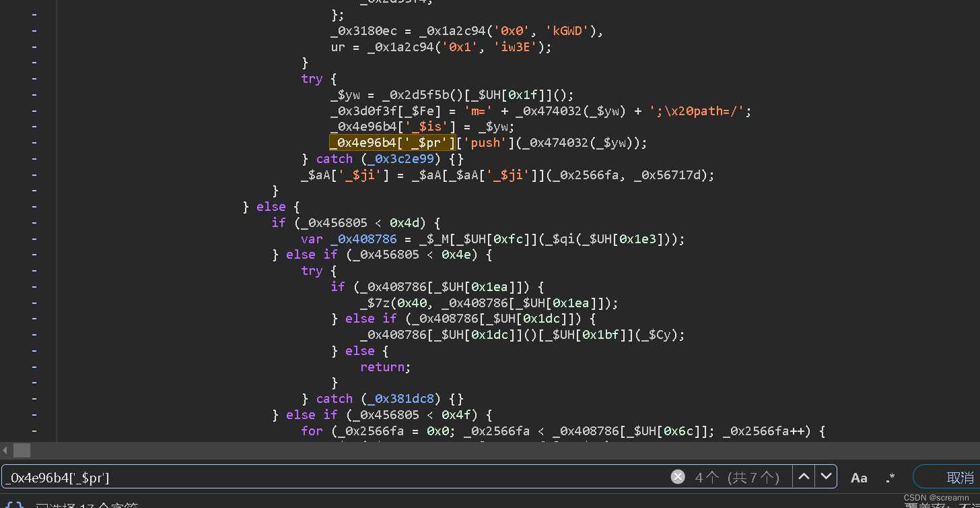This screenshot has height=508, width=980.
Task: Click _$Cy argument in code
Action: click(660, 335)
